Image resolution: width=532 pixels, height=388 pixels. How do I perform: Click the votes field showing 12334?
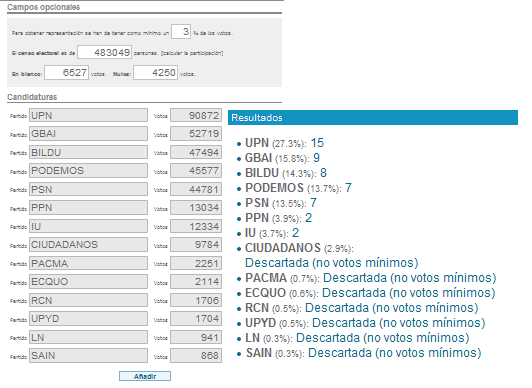196,226
